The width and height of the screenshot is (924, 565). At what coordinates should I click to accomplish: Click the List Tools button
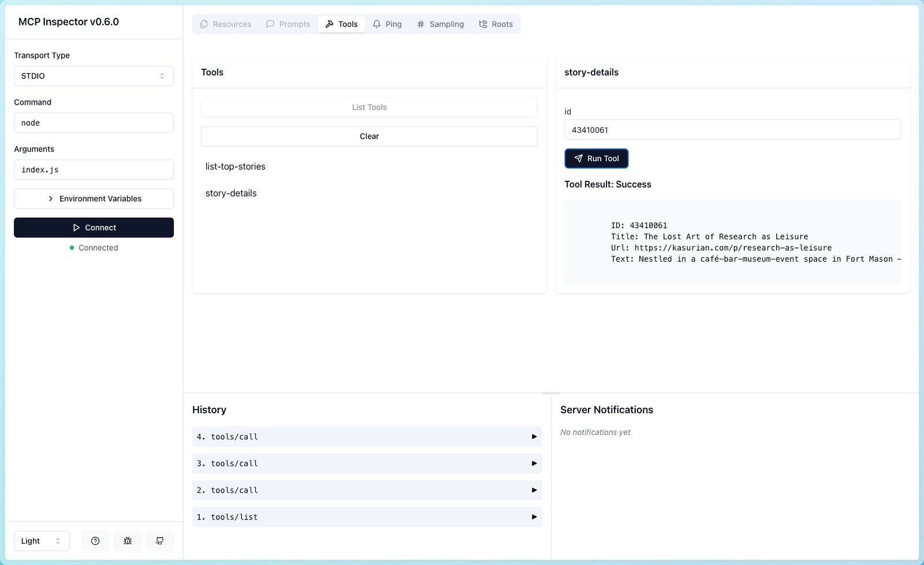pos(370,107)
